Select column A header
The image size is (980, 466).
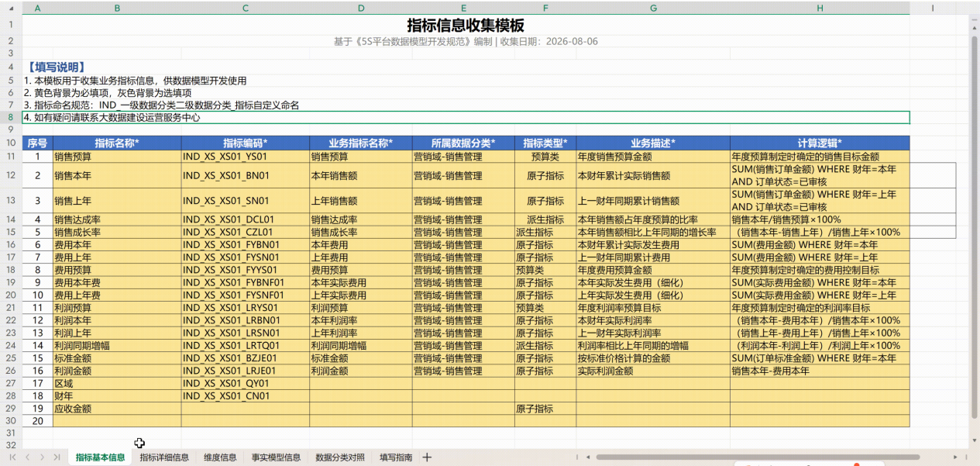(38, 7)
